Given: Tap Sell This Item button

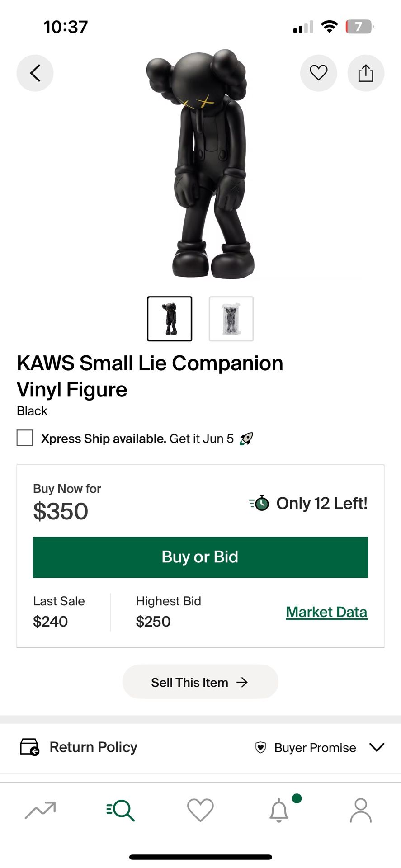Looking at the screenshot, I should point(200,682).
